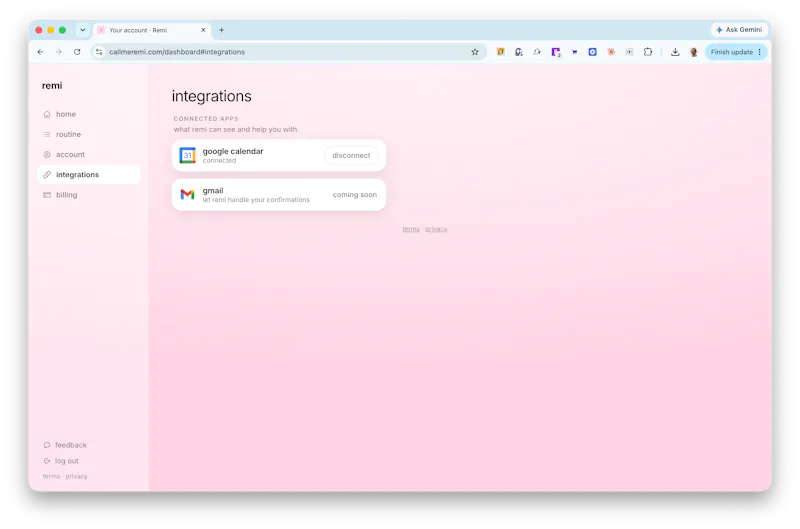The width and height of the screenshot is (800, 529).
Task: Click the integrations link icon
Action: [x=47, y=174]
